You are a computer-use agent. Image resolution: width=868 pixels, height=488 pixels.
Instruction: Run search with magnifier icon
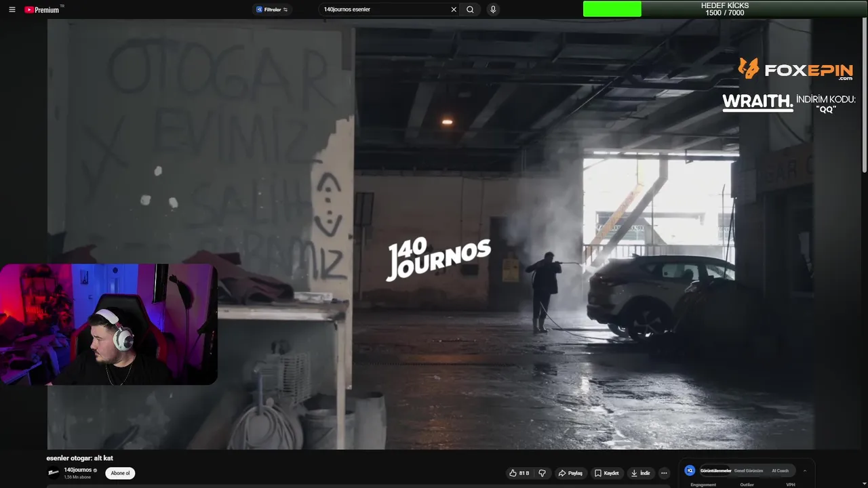pos(470,9)
